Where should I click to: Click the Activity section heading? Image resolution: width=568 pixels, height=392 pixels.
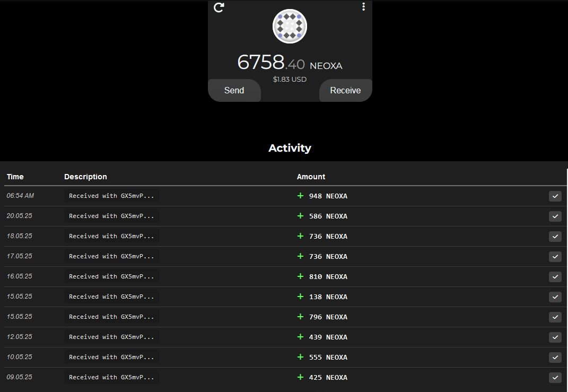290,148
